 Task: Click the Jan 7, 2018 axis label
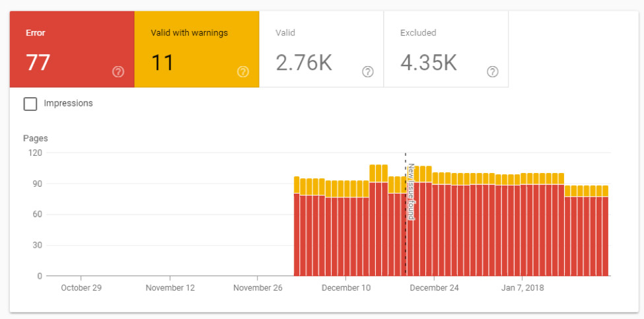click(522, 288)
